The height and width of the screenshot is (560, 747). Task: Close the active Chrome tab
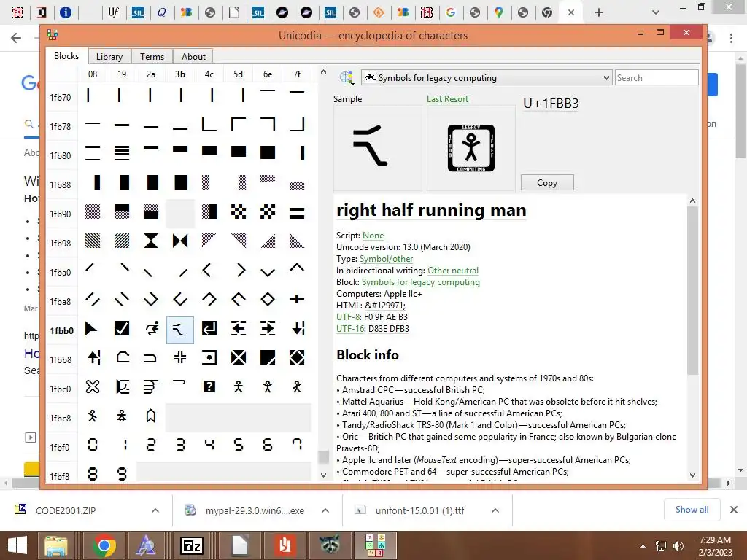point(571,13)
